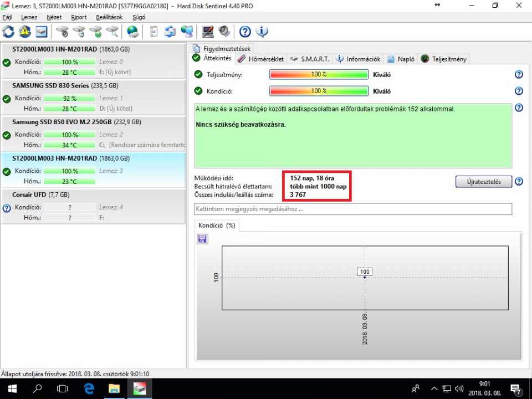Open the Teljesítmény tab
The image size is (532, 399).
[444, 59]
